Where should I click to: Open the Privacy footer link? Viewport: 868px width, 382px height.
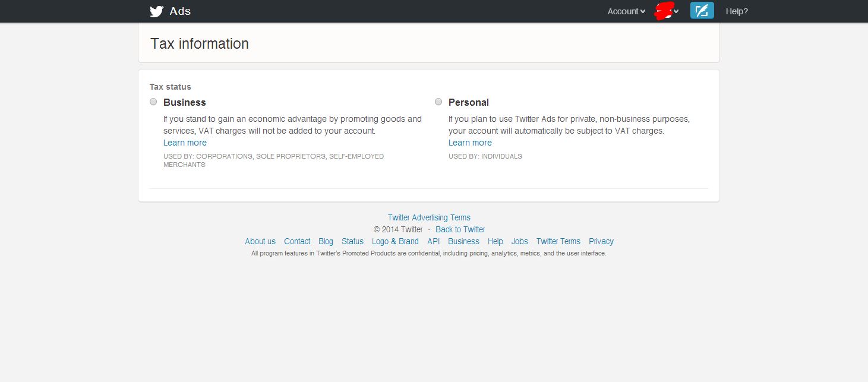click(x=601, y=241)
